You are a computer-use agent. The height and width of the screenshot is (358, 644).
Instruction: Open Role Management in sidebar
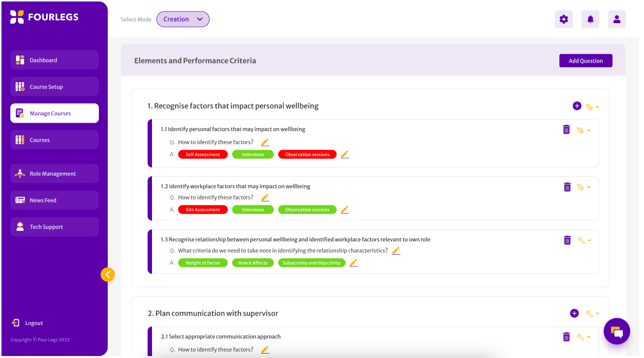55,174
